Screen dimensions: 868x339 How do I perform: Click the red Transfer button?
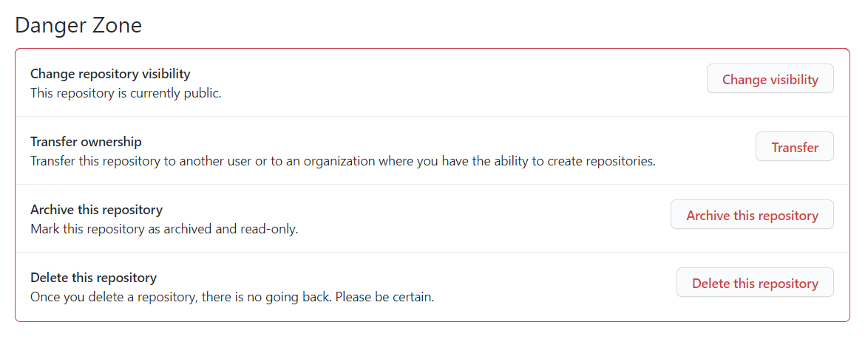point(794,147)
